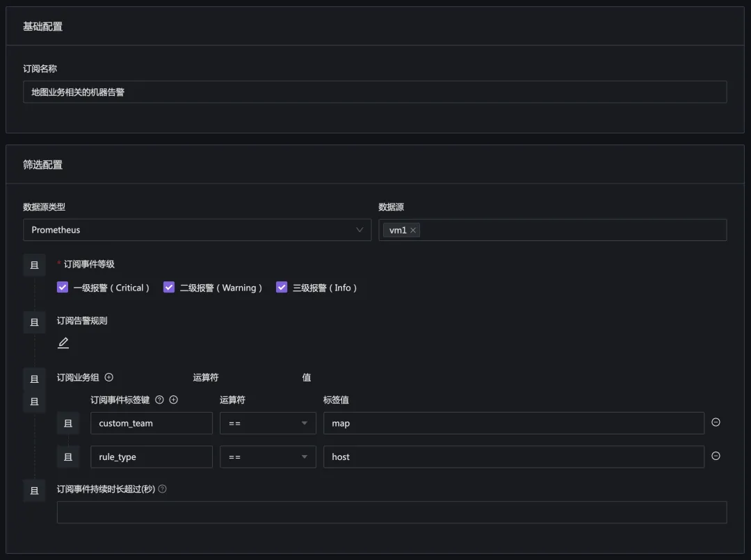Click the pencil edit icon under 订阅告警规则
This screenshot has height=560, width=751.
click(63, 343)
